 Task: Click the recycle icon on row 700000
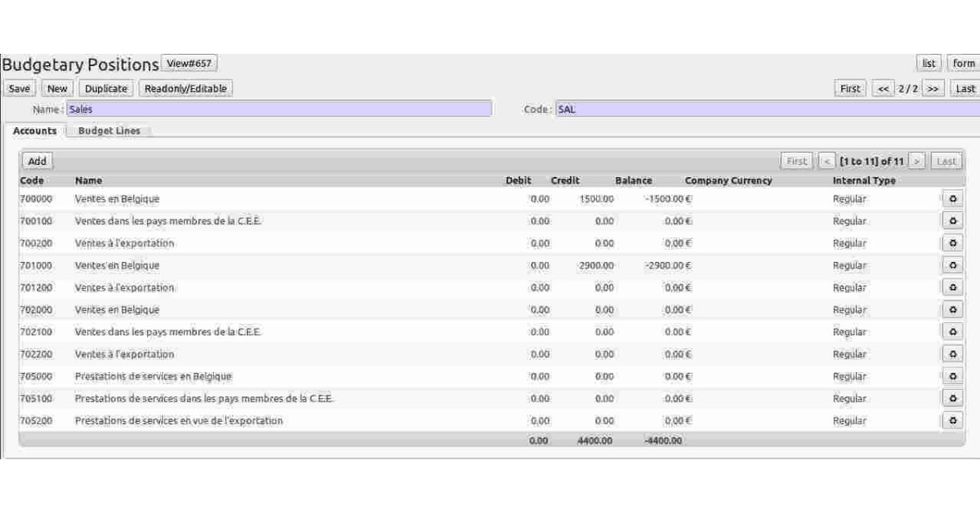[x=951, y=198]
